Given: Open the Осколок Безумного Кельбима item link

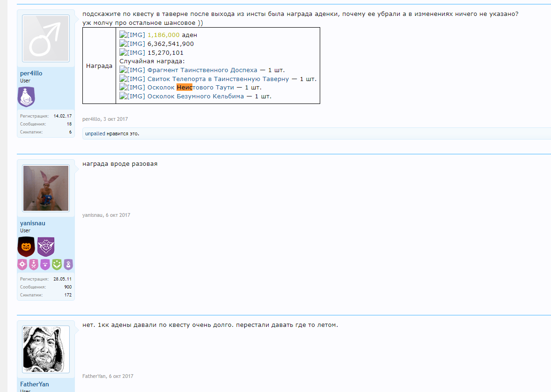Looking at the screenshot, I should point(196,96).
